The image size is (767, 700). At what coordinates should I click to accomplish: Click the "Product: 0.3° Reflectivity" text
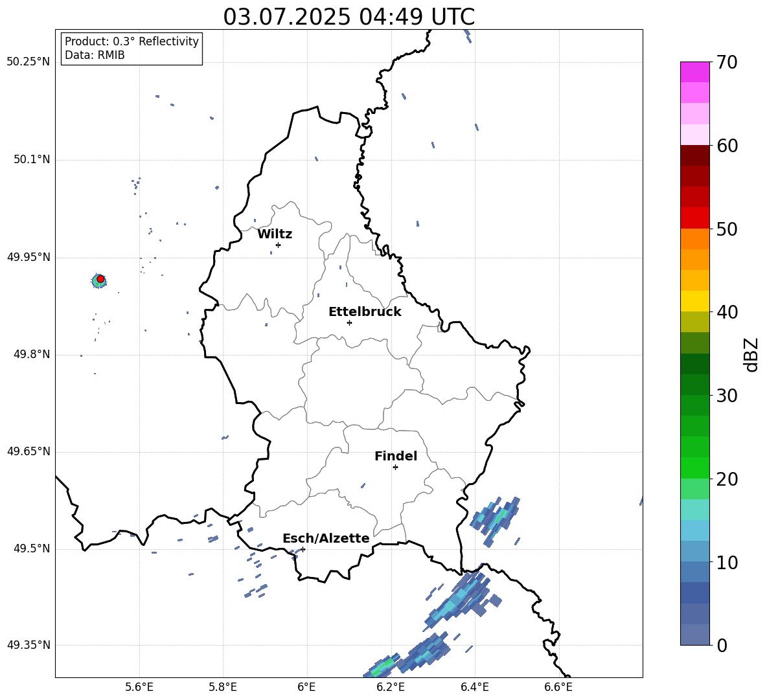132,41
